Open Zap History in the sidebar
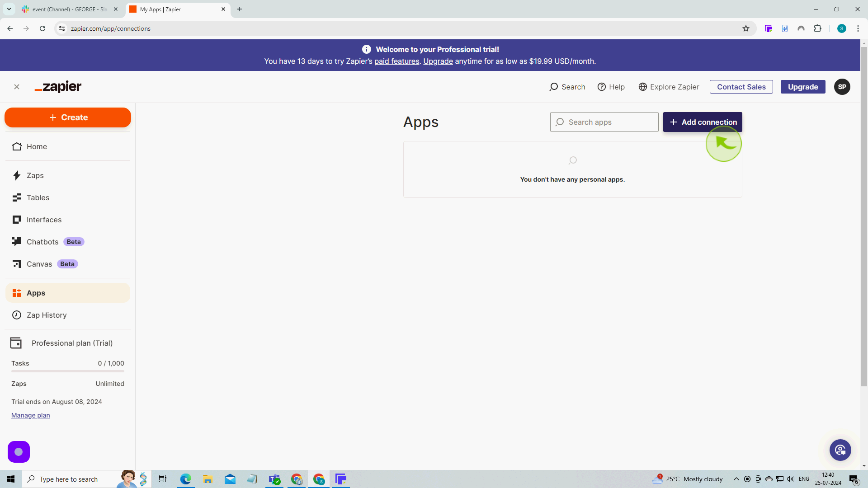Screen dimensions: 868x488 [68, 315]
